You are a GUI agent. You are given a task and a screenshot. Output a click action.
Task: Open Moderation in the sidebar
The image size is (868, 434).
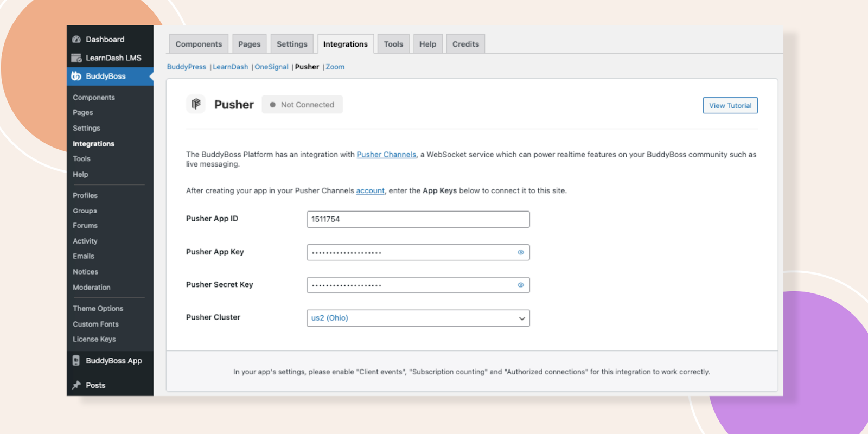[92, 288]
